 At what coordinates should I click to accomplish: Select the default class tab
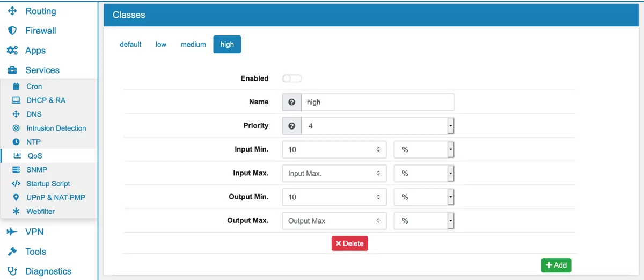click(x=130, y=45)
